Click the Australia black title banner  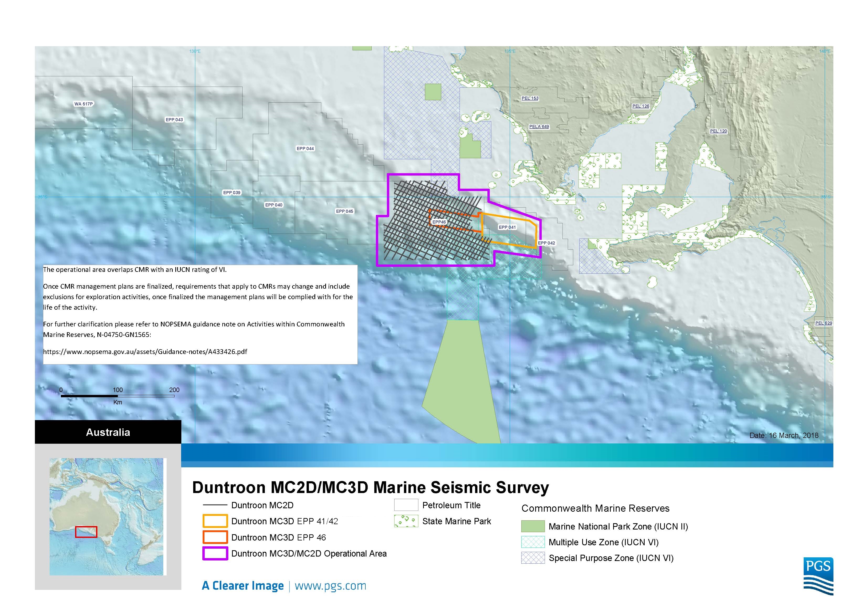108,432
